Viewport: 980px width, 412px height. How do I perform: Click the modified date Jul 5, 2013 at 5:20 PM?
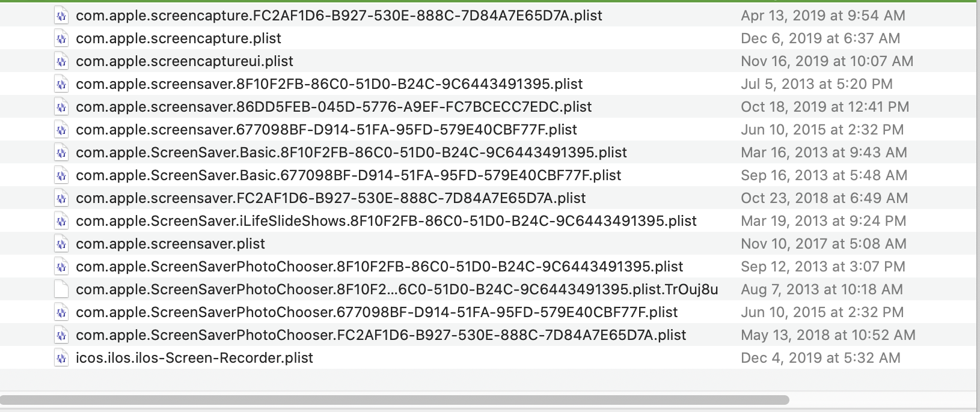click(816, 84)
